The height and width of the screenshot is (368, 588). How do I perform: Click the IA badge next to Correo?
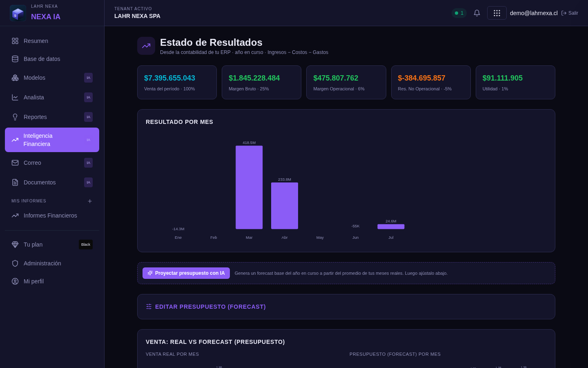(88, 163)
